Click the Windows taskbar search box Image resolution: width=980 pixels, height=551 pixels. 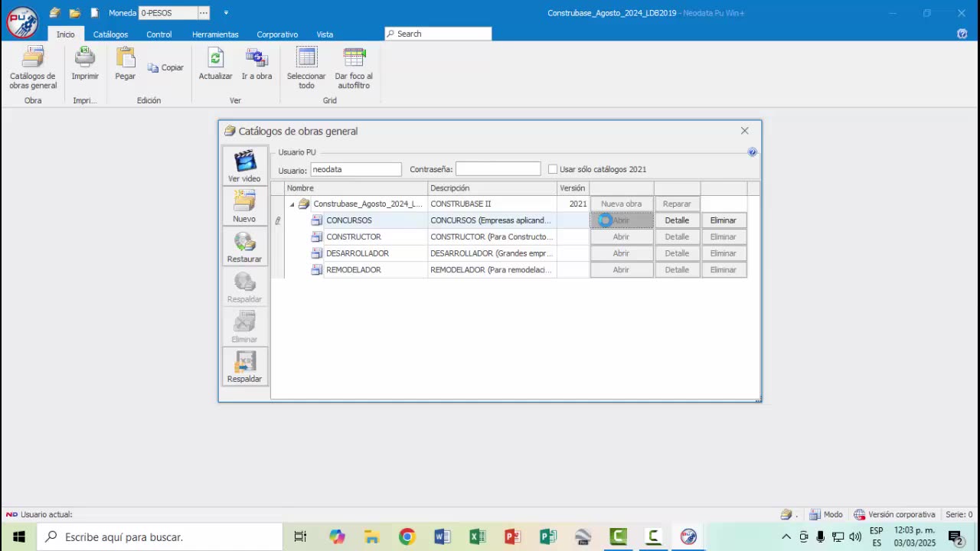pos(160,537)
